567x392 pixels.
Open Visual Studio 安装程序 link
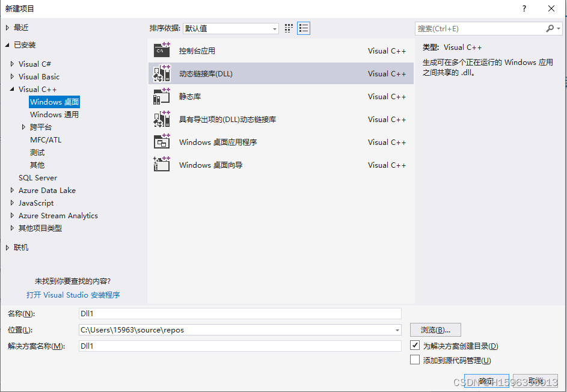click(73, 295)
